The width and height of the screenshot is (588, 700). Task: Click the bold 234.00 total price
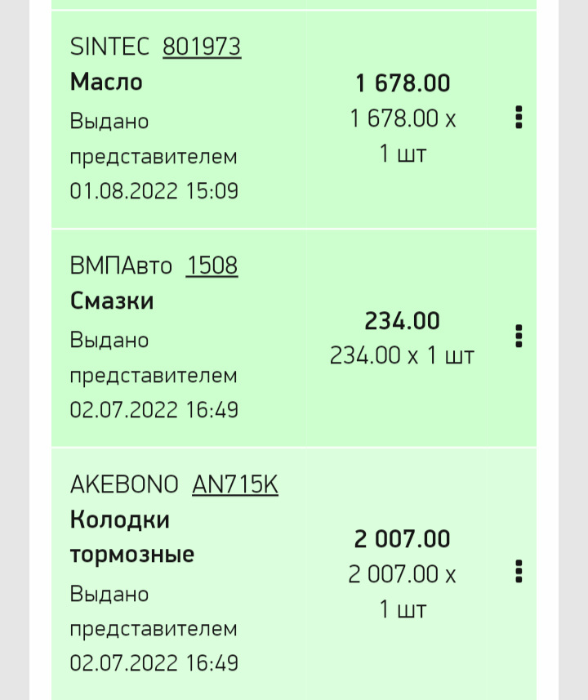click(402, 321)
